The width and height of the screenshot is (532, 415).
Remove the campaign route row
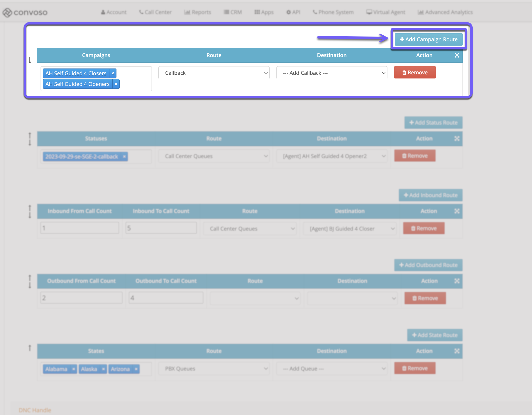pyautogui.click(x=415, y=73)
